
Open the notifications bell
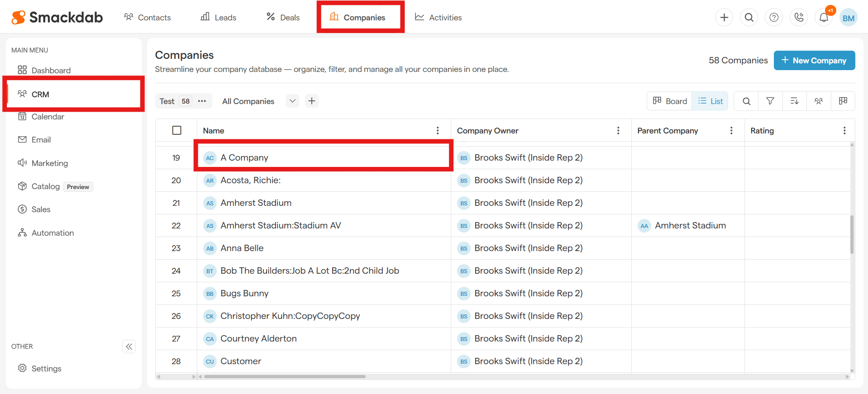[824, 18]
